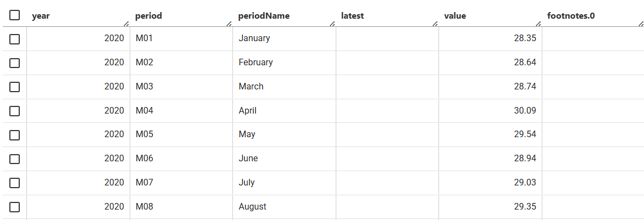This screenshot has height=220, width=644.
Task: Click the value column resize handle
Action: tap(538, 24)
